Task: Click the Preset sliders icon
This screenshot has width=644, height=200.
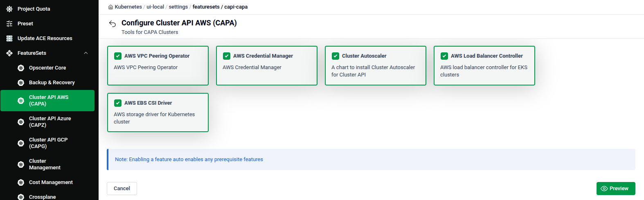Action: 9,23
